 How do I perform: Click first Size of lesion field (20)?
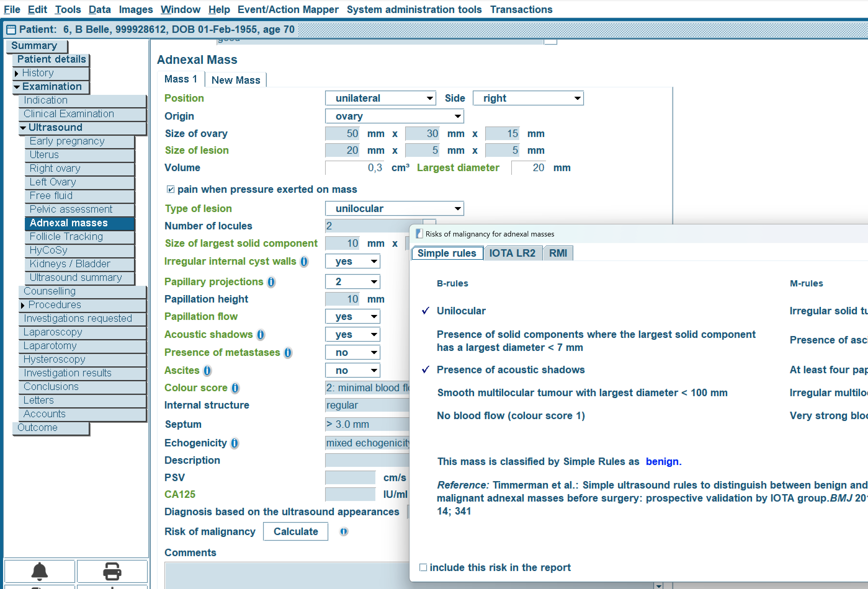pyautogui.click(x=342, y=150)
